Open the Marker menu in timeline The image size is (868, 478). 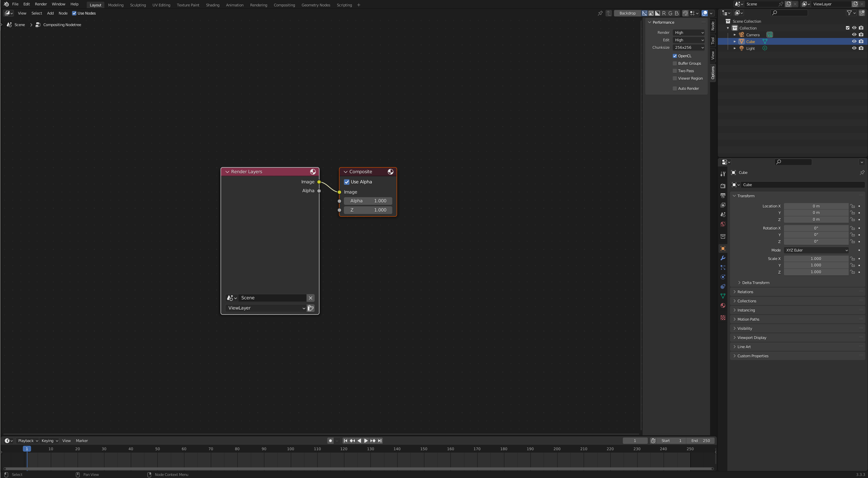(x=82, y=441)
